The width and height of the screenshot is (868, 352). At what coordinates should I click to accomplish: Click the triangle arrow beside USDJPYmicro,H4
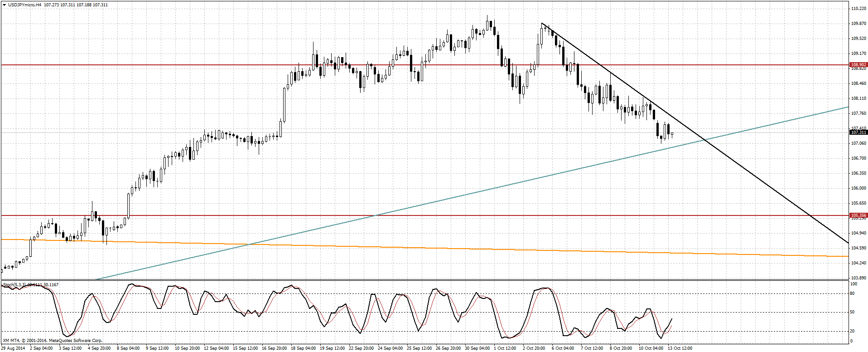pos(4,5)
